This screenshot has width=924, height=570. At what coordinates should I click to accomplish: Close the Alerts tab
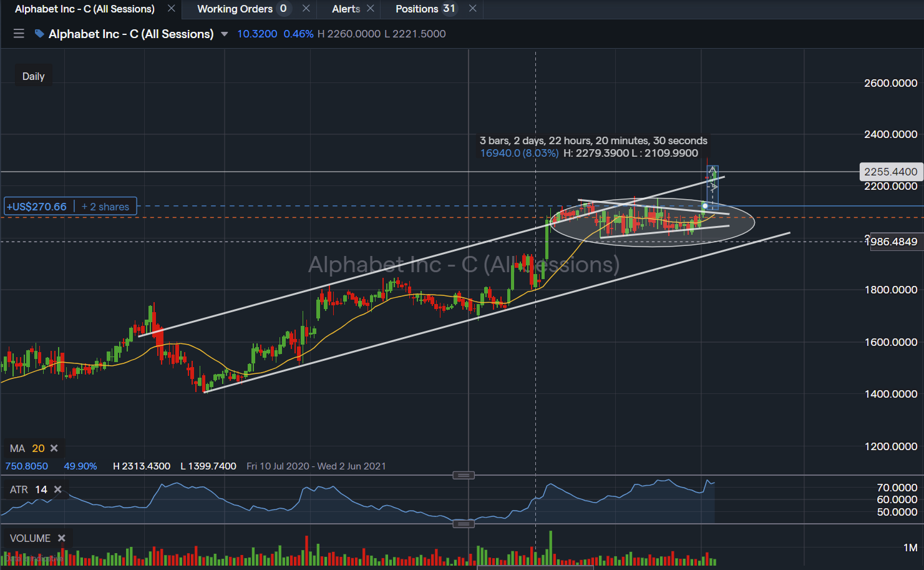(x=371, y=9)
